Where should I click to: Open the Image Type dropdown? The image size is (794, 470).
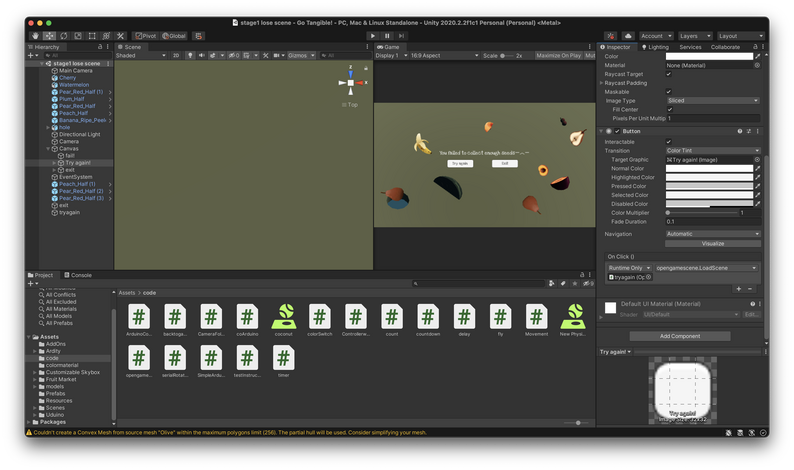click(x=712, y=101)
